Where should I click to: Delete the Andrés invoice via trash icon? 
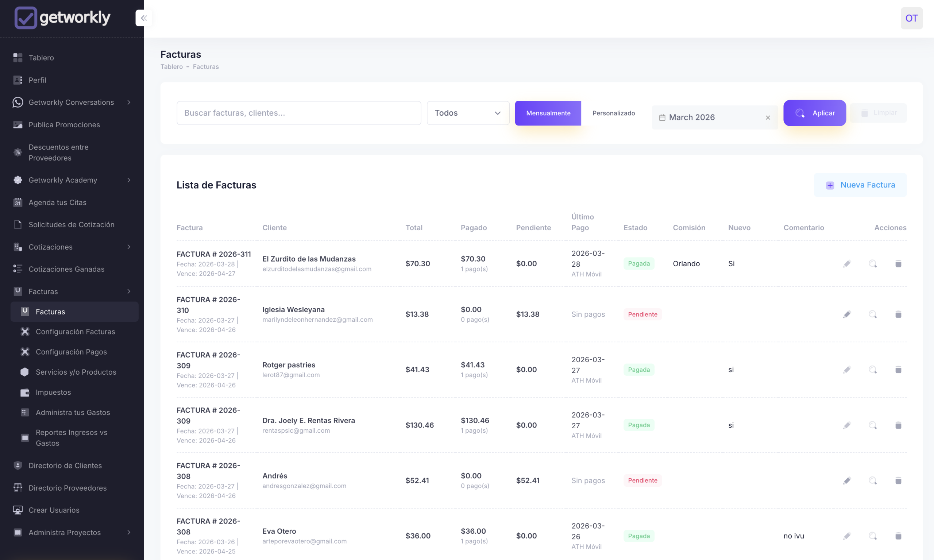898,480
